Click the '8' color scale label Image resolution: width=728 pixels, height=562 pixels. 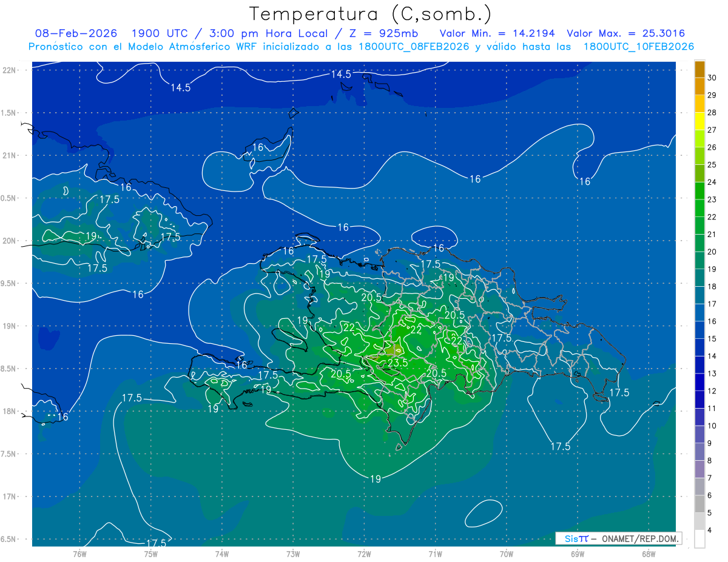(710, 461)
